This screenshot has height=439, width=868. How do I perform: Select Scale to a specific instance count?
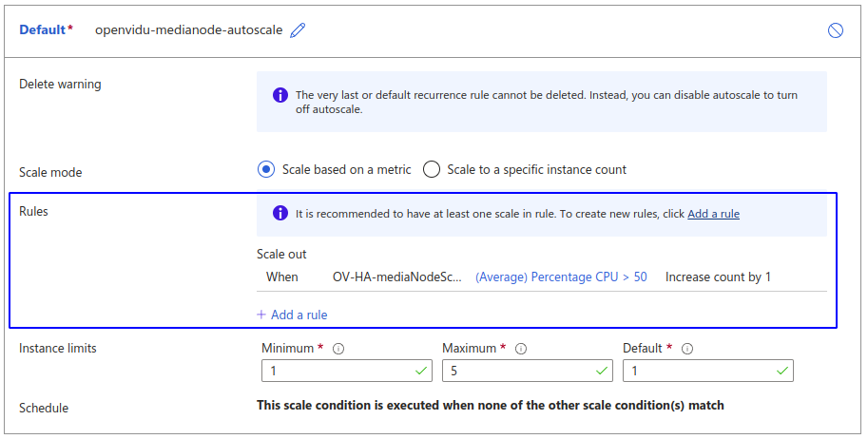click(x=432, y=170)
